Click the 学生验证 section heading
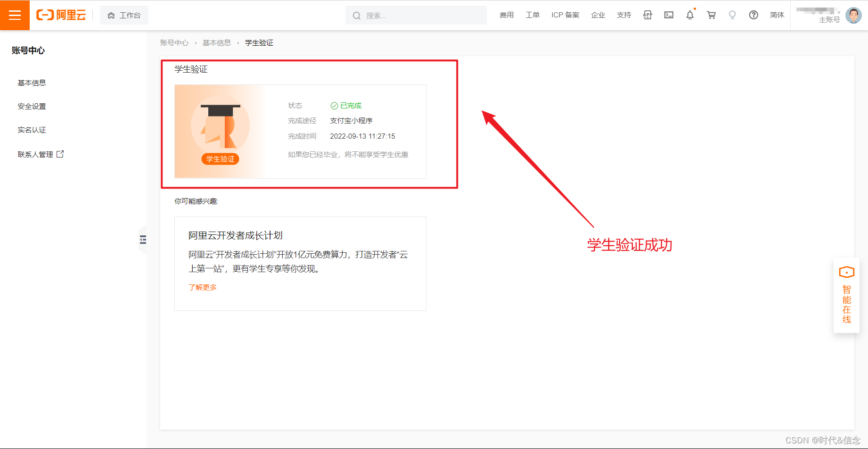 point(191,69)
